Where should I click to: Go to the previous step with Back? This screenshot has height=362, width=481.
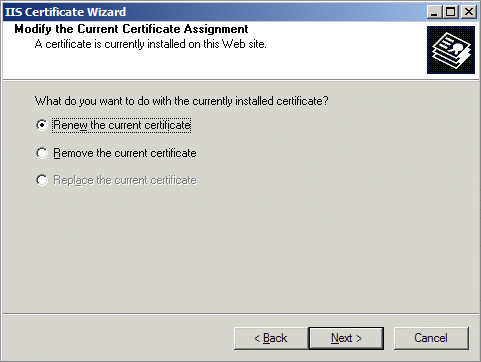pos(271,338)
